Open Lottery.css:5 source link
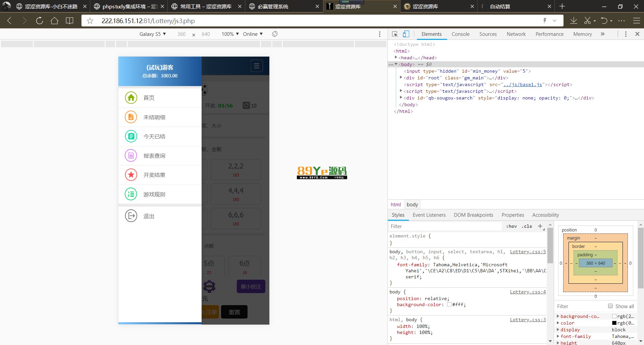The width and height of the screenshot is (644, 345). pyautogui.click(x=528, y=252)
